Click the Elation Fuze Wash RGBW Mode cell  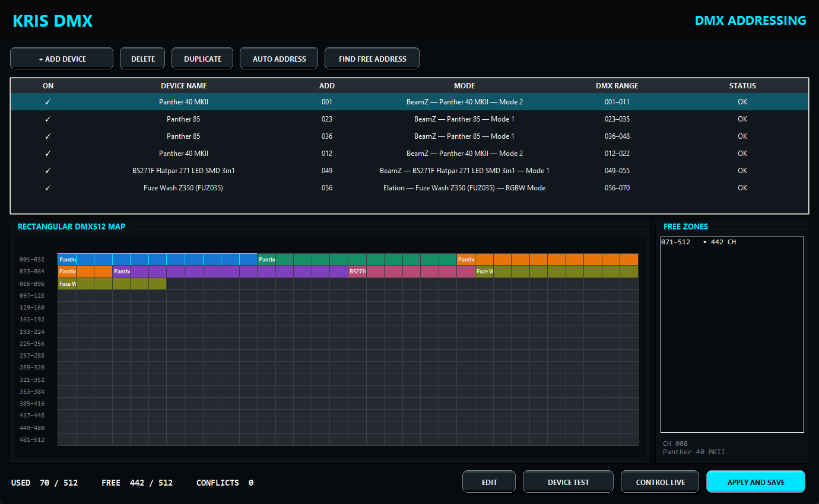click(465, 188)
